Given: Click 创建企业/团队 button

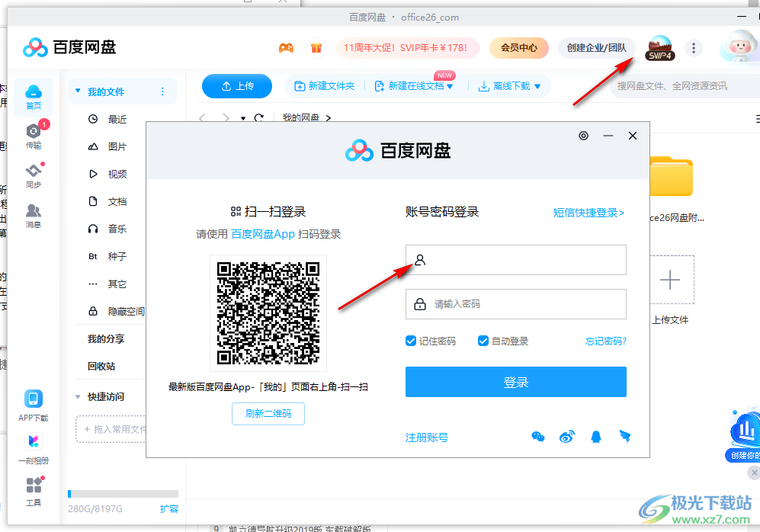Looking at the screenshot, I should point(597,47).
